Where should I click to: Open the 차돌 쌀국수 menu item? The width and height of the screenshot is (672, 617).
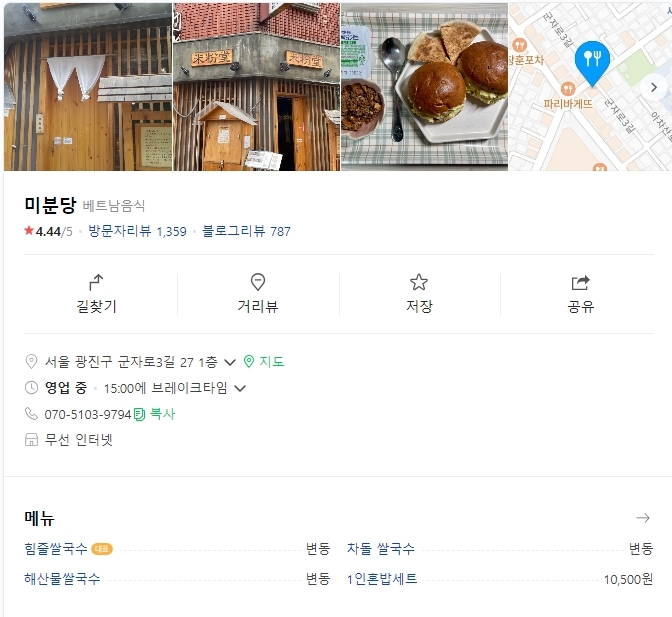(381, 549)
